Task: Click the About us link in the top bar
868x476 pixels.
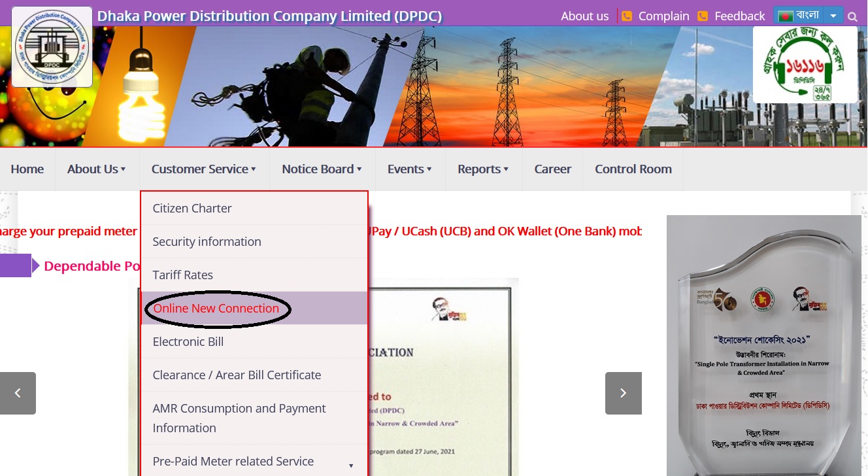Action: 584,16
